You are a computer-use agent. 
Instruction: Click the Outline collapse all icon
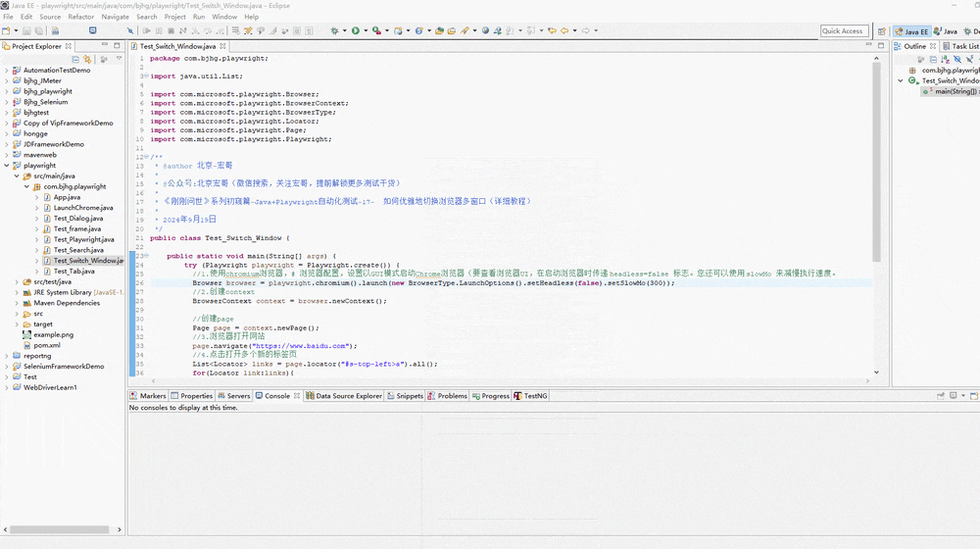point(933,60)
